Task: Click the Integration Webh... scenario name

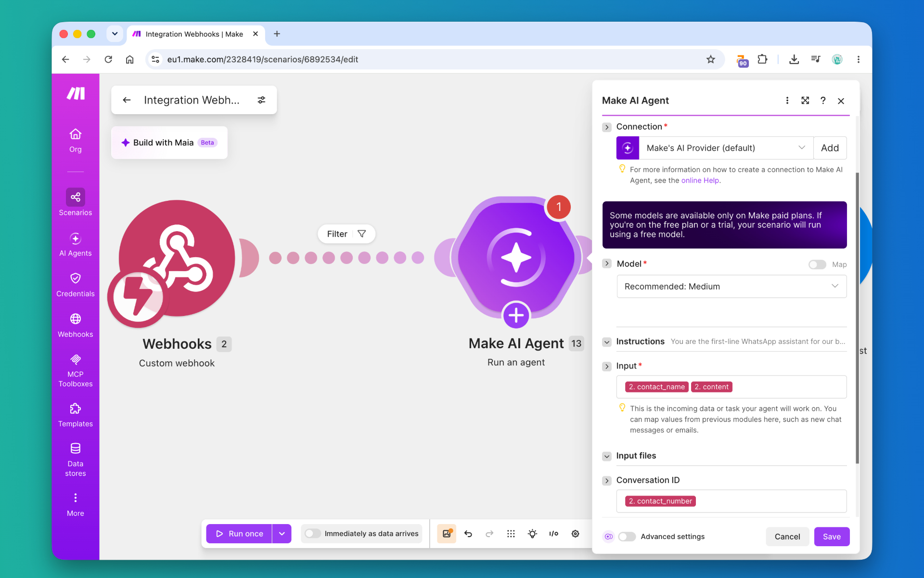Action: tap(192, 100)
